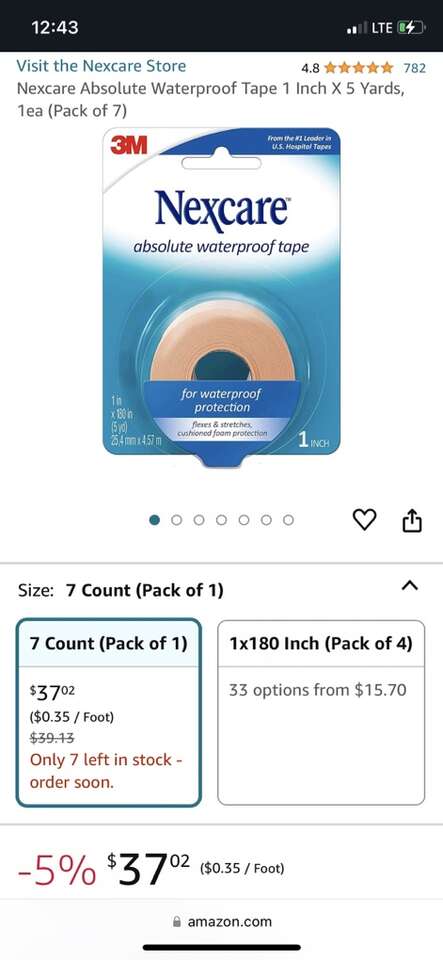
Task: Open the share icon
Action: click(x=412, y=520)
